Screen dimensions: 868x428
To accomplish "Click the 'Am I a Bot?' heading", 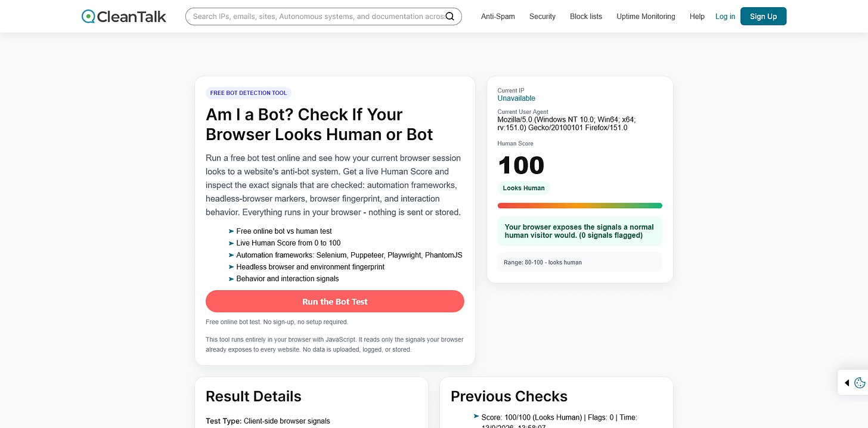I will [320, 124].
